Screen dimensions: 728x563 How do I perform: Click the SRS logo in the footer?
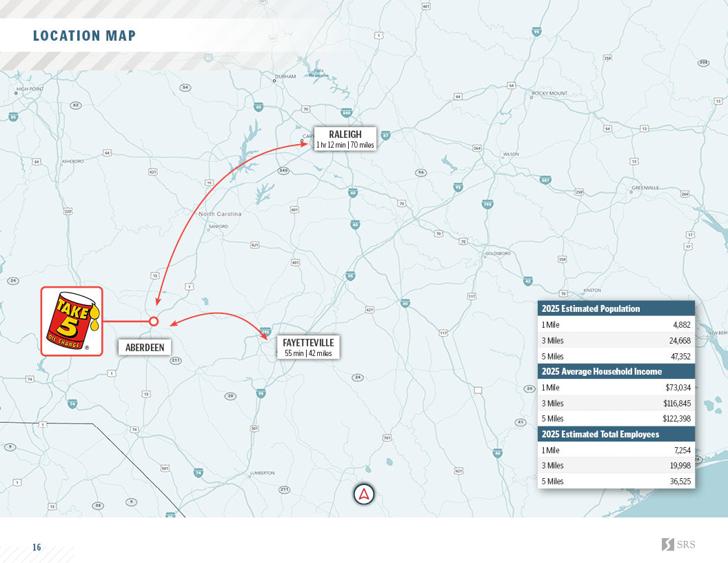coord(678,544)
